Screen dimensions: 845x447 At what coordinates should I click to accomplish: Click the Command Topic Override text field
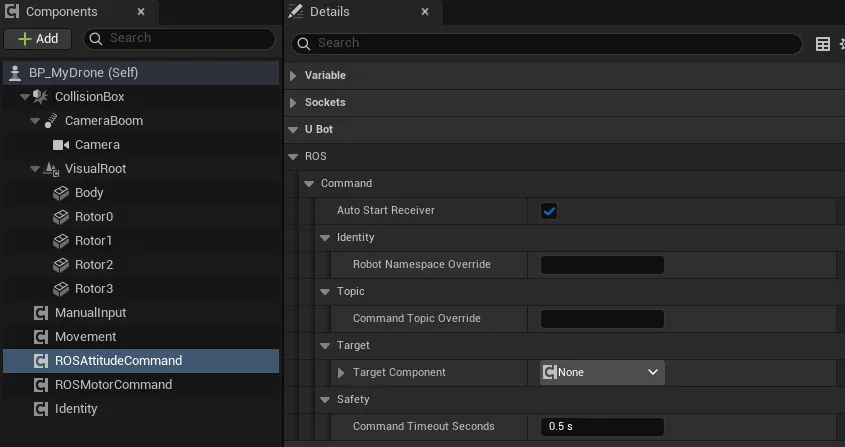click(602, 319)
